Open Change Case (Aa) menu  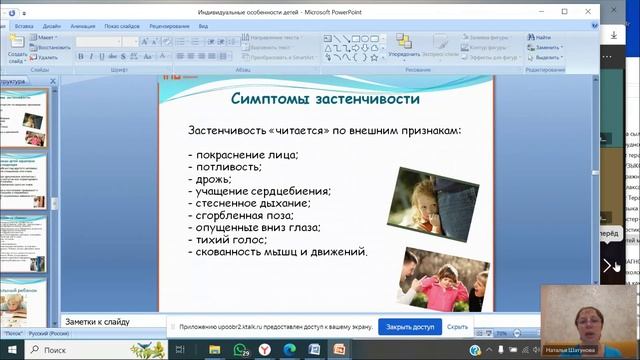pos(148,56)
